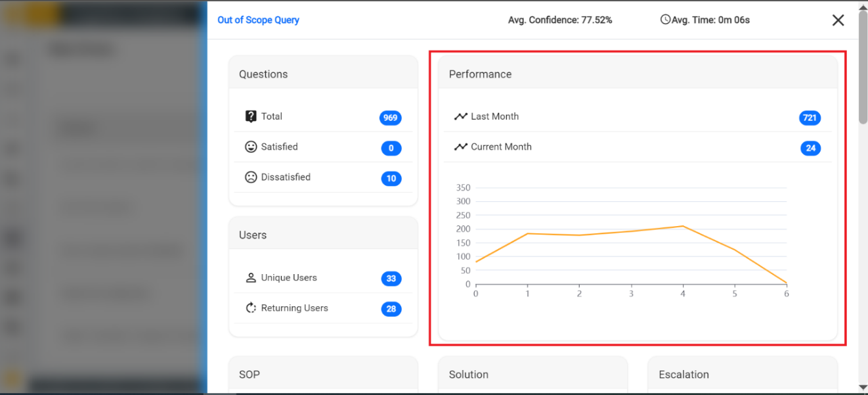Click the 10 Dissatisfied count badge
This screenshot has width=868, height=395.
(391, 178)
